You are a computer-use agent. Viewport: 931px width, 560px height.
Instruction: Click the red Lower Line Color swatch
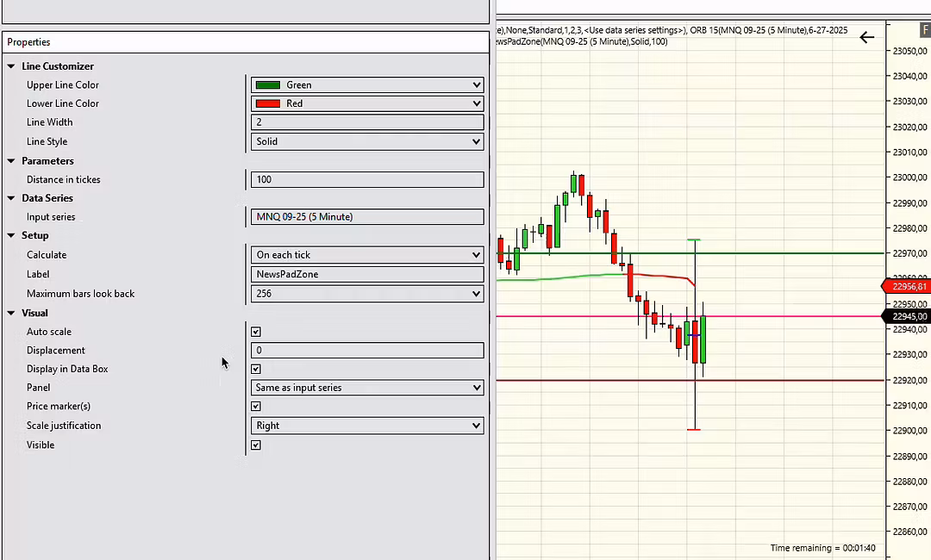coord(268,103)
